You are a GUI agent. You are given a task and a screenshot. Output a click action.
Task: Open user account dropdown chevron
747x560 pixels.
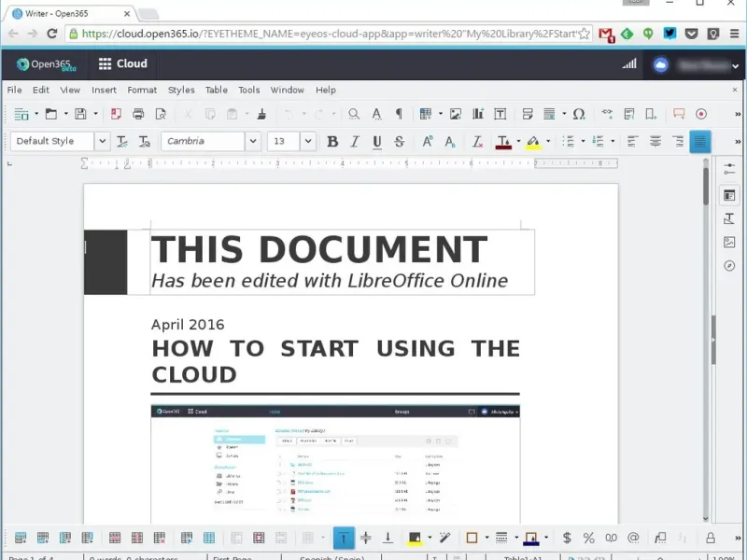point(735,66)
